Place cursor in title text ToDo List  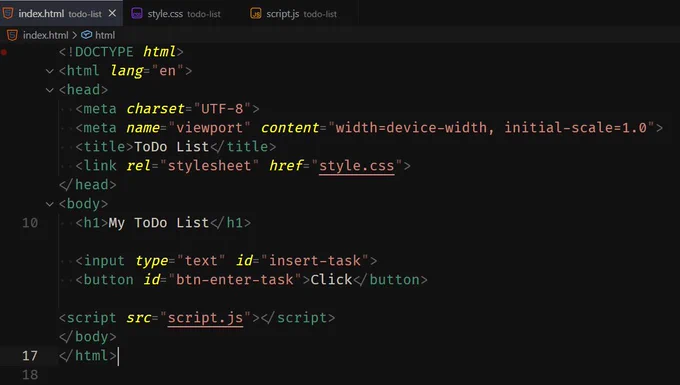click(x=172, y=147)
